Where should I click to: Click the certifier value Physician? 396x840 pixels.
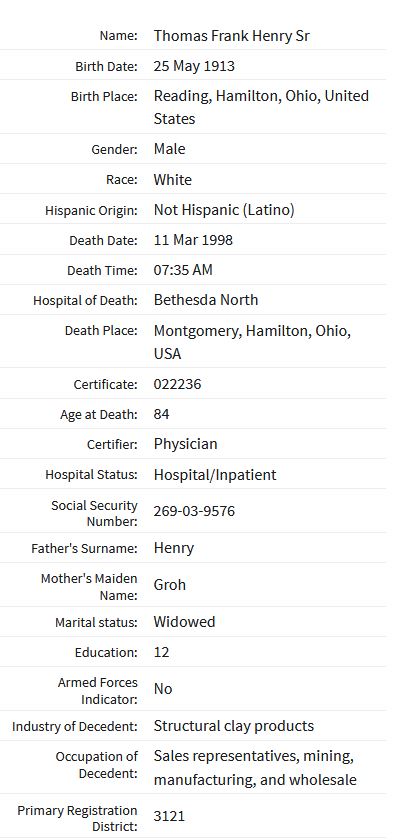coord(185,444)
